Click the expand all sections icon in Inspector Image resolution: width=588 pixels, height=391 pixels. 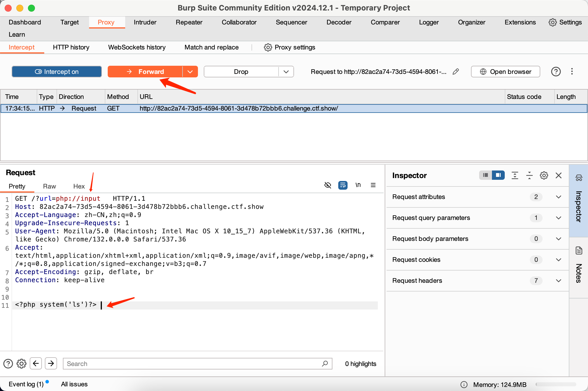pyautogui.click(x=515, y=175)
